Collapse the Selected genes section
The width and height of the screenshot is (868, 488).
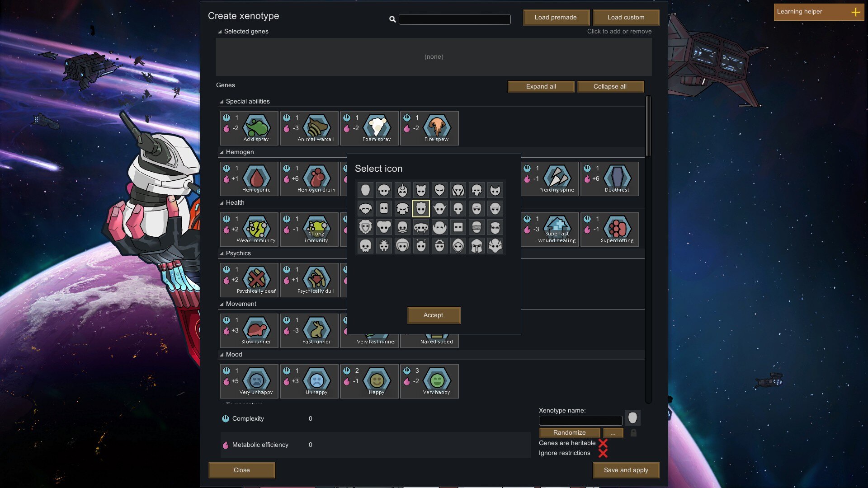(220, 32)
